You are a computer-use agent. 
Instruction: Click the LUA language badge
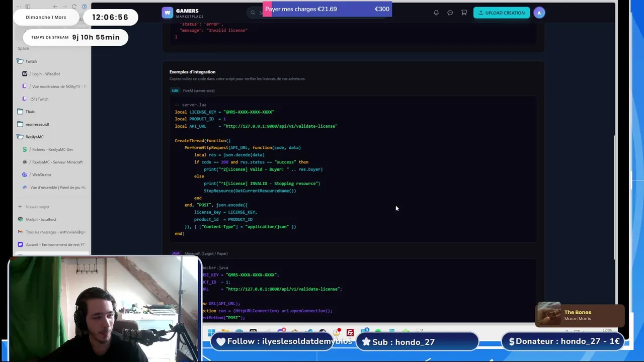175,90
